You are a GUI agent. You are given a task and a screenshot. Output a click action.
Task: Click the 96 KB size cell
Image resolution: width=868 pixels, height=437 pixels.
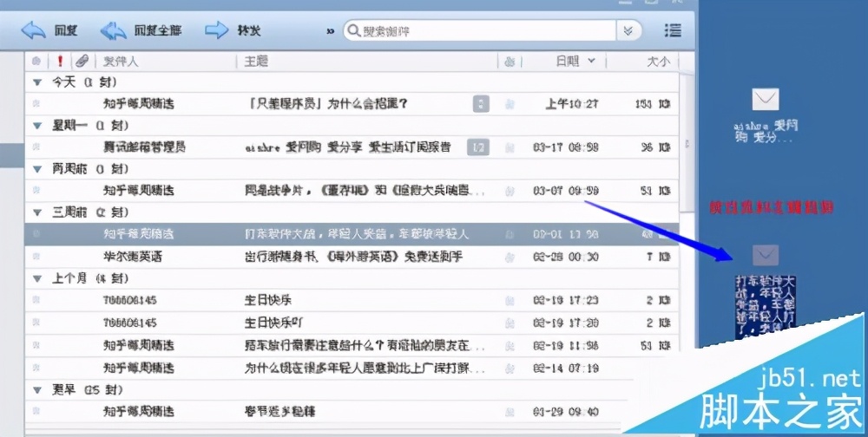(655, 147)
